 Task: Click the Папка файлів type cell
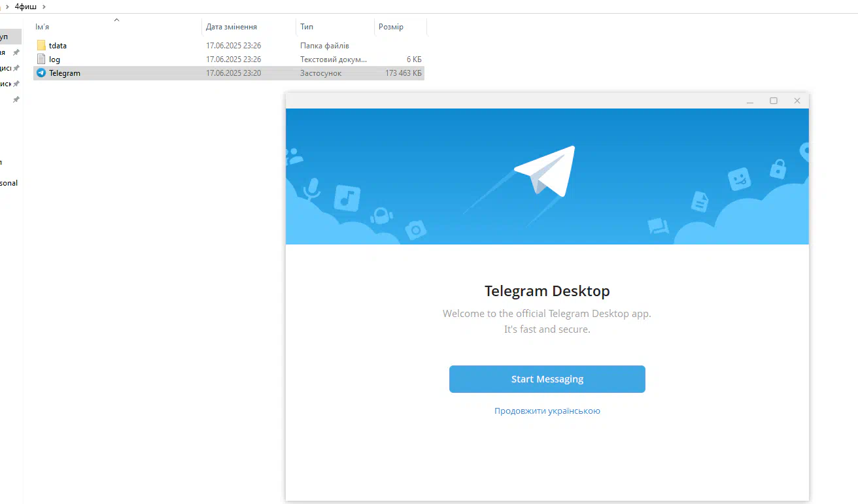pos(324,46)
